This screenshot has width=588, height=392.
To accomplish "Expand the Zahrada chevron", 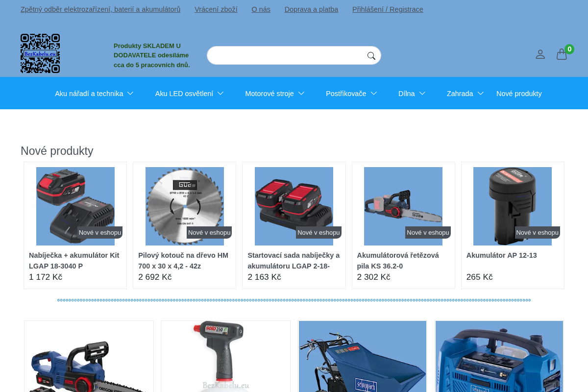I will point(481,94).
